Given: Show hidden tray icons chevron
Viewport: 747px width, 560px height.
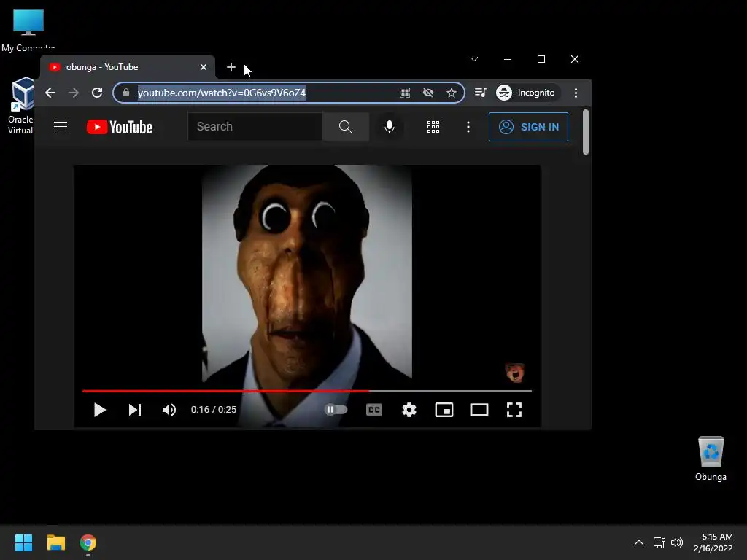Looking at the screenshot, I should click(x=639, y=542).
